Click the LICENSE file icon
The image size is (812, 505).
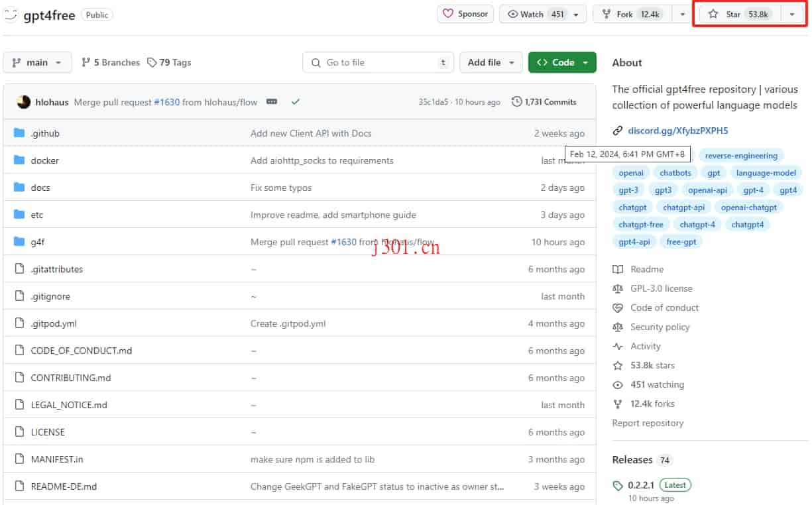[x=19, y=432]
